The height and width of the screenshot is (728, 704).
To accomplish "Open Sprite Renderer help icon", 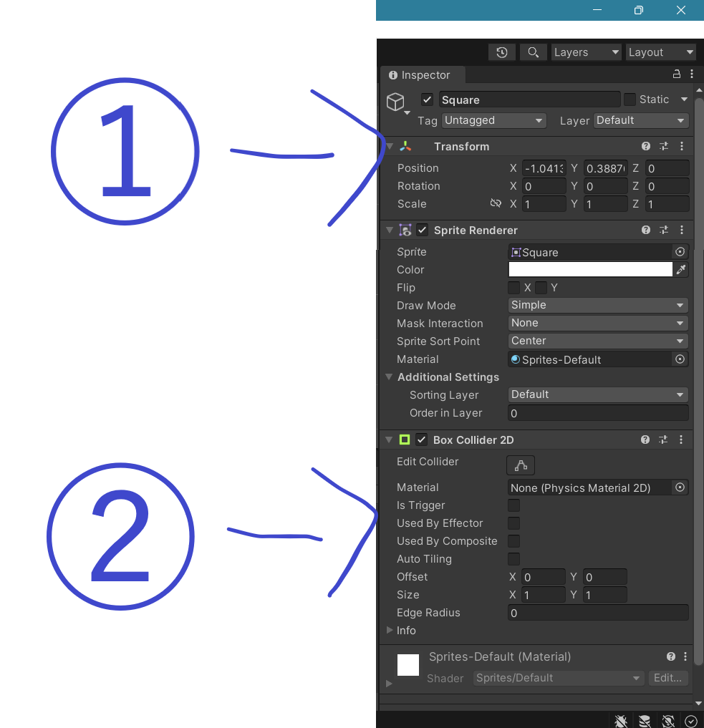I will click(645, 230).
